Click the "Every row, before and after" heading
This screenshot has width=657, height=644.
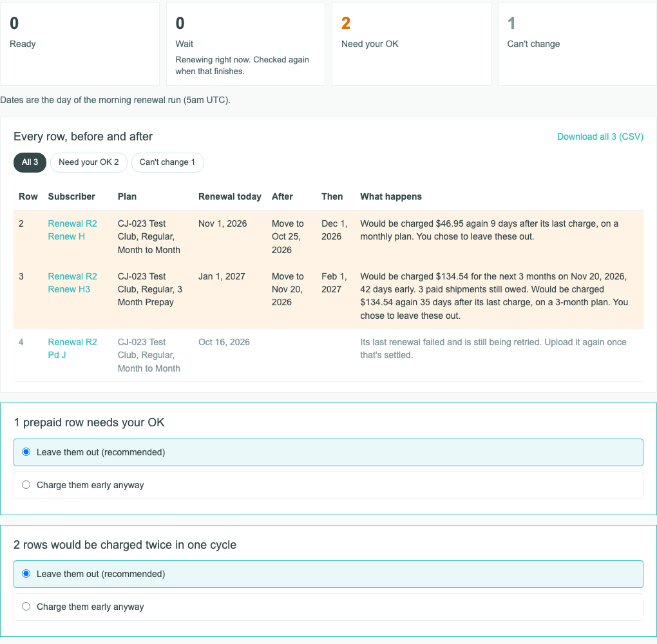[x=83, y=137]
